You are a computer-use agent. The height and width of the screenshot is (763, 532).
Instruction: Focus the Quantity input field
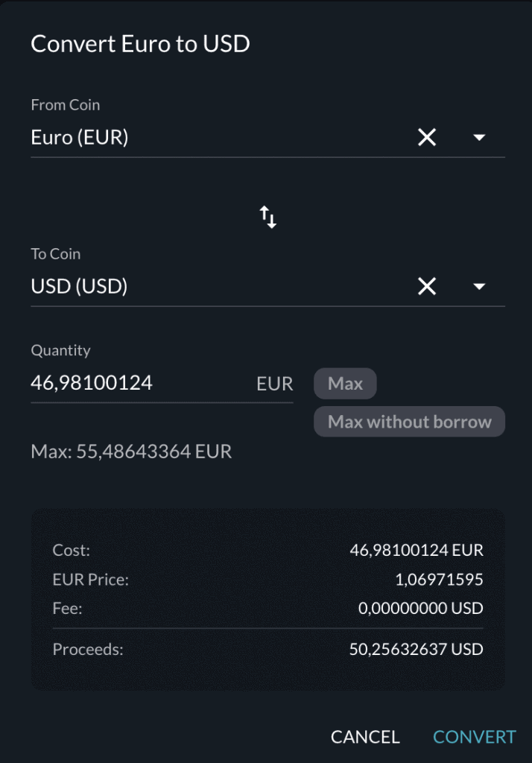138,384
